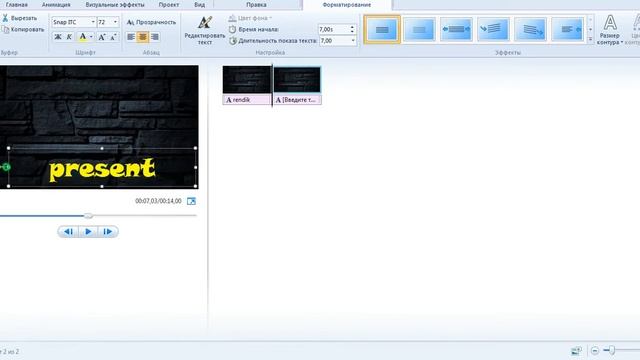640x360 pixels.
Task: Toggle bold (Ж) formatting
Action: pyautogui.click(x=58, y=37)
